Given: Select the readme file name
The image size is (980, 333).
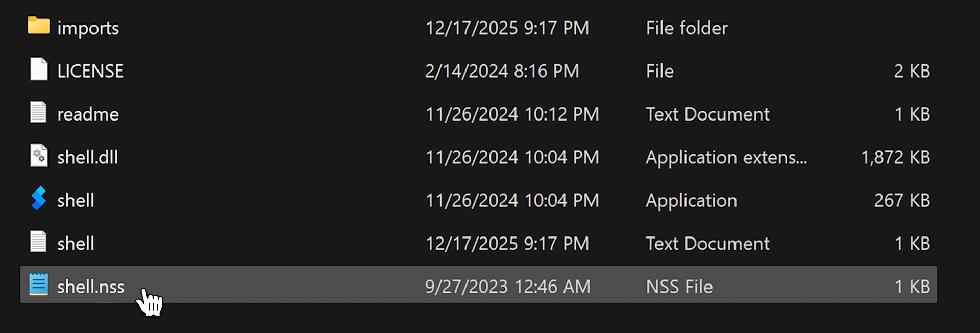Looking at the screenshot, I should point(88,114).
